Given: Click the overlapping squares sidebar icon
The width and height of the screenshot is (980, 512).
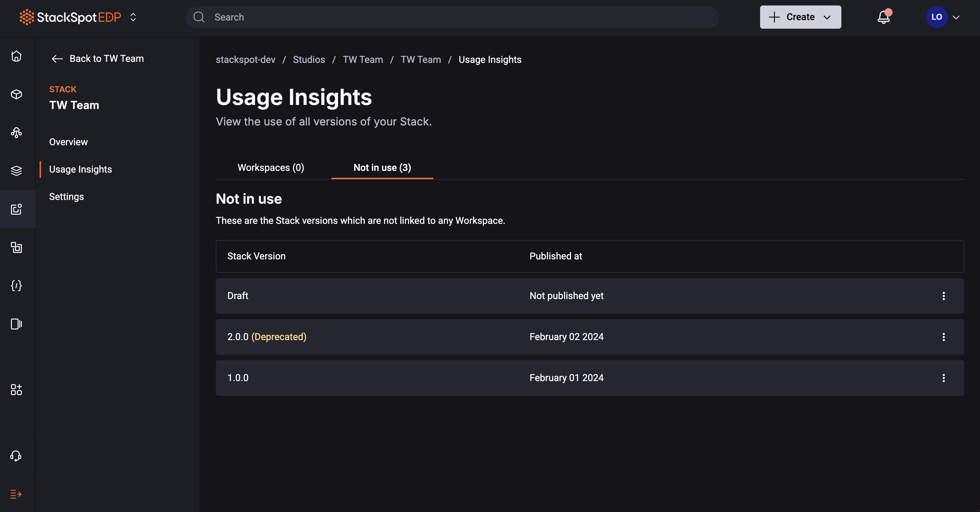Looking at the screenshot, I should [16, 247].
